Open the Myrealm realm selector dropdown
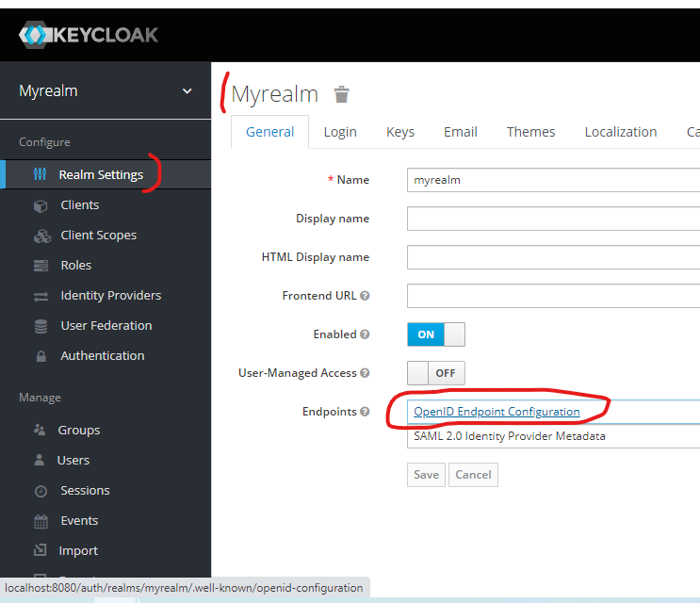 pos(106,91)
